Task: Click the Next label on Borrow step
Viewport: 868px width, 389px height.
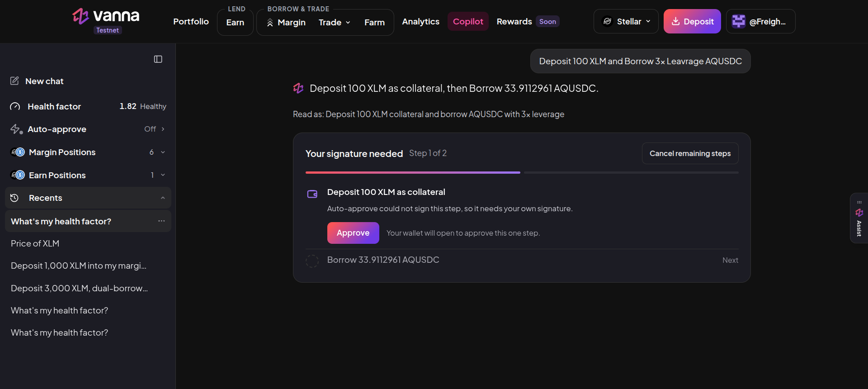Action: tap(730, 260)
